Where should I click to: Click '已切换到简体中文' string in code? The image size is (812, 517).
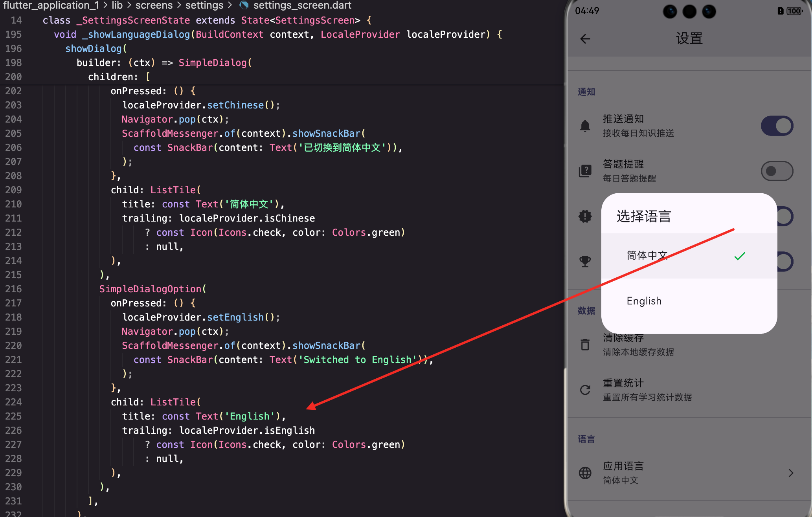(343, 147)
